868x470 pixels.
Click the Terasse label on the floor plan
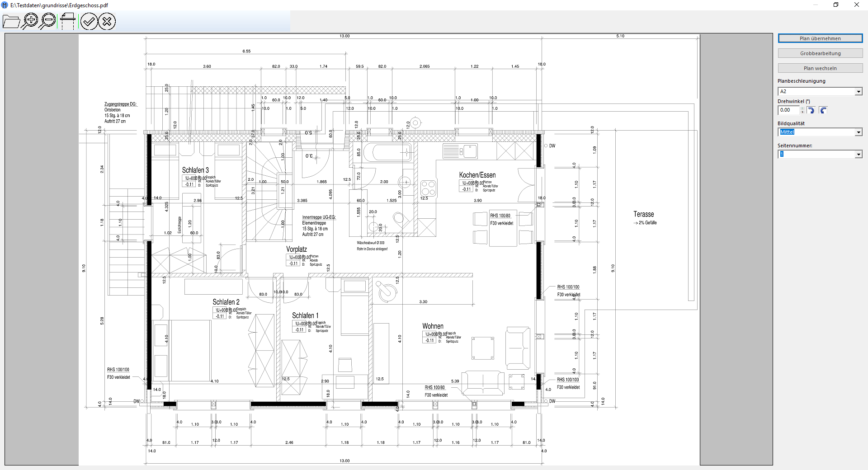pyautogui.click(x=643, y=214)
